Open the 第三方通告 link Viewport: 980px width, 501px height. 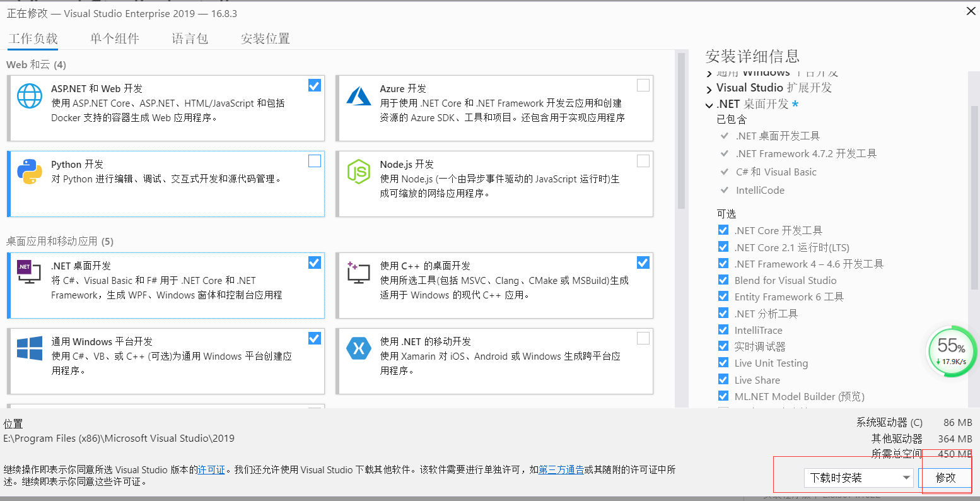pos(561,469)
